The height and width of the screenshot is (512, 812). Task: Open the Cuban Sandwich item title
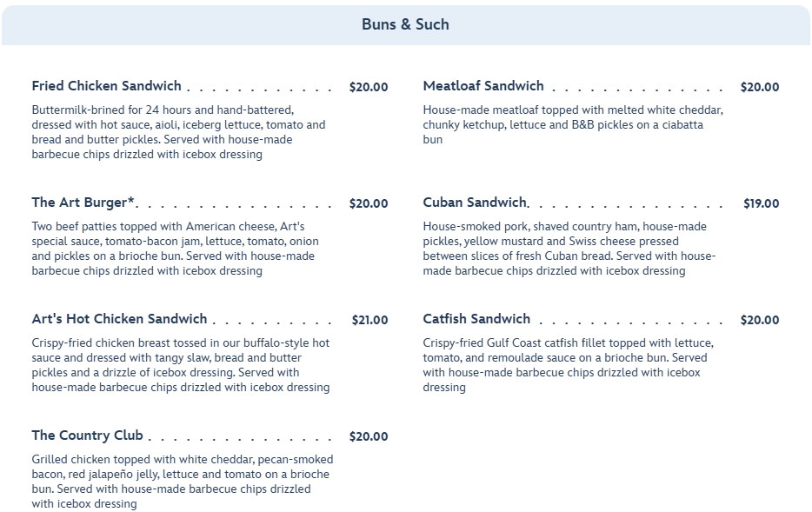475,203
